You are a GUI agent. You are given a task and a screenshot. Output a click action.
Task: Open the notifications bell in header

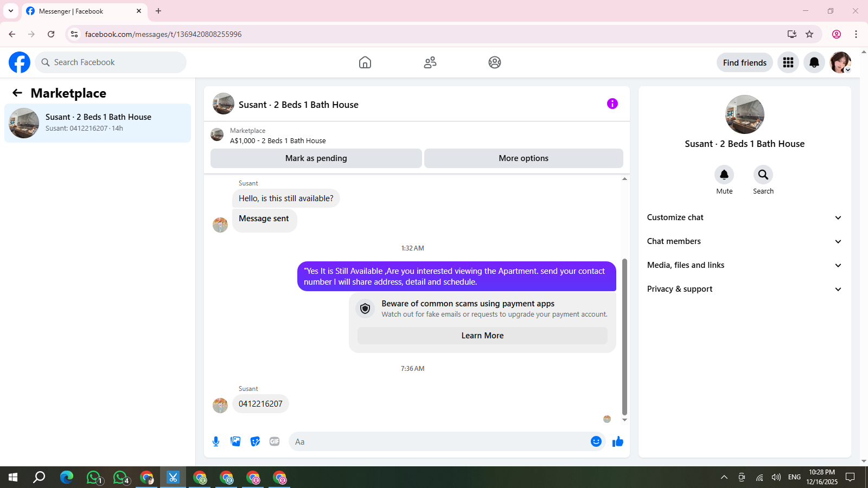(x=814, y=62)
